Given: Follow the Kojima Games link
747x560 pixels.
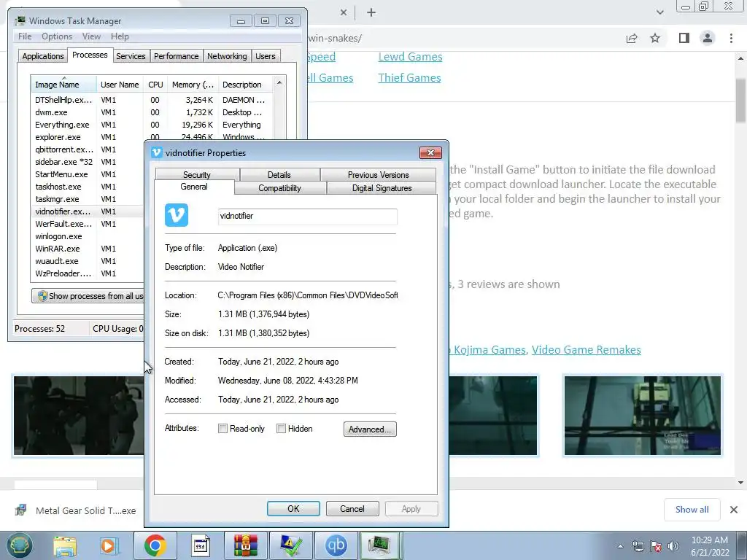Looking at the screenshot, I should tap(489, 349).
